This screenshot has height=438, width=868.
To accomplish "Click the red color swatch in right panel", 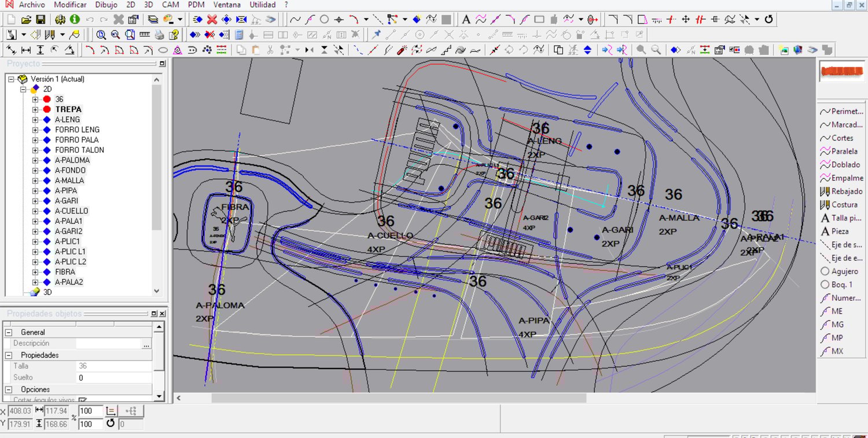I will tap(841, 71).
